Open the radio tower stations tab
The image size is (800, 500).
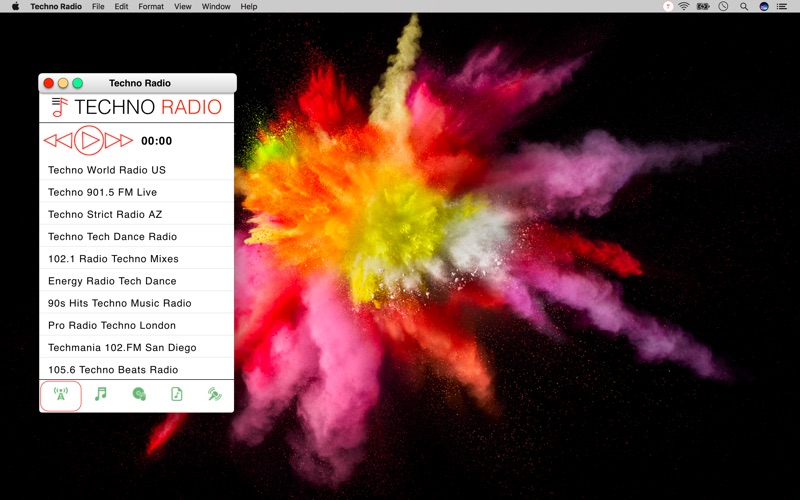tap(61, 395)
